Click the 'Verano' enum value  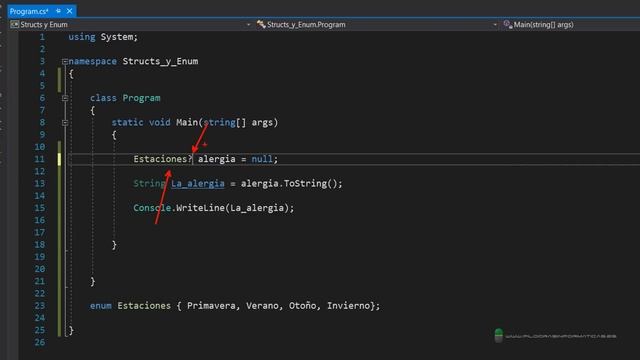click(x=262, y=306)
